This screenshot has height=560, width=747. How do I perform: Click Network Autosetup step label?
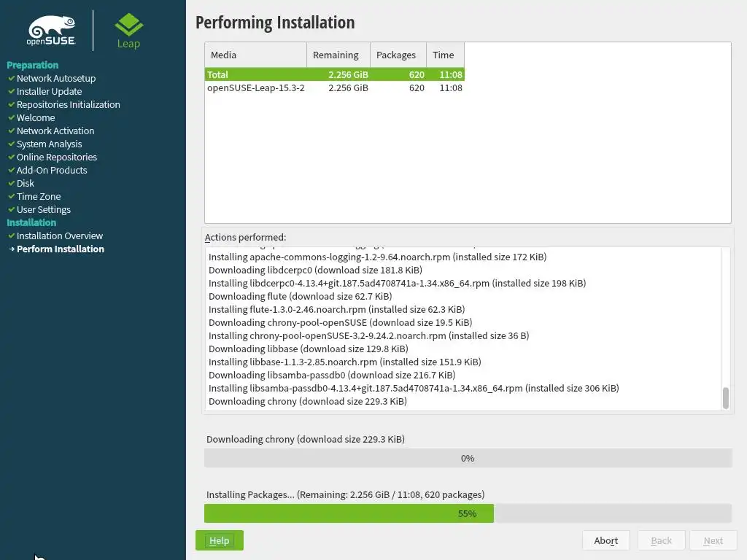click(56, 78)
